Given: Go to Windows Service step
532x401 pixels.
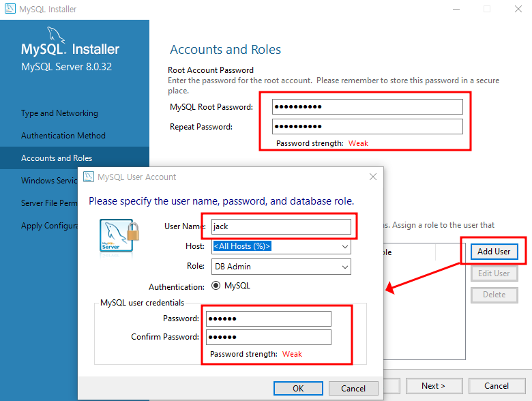Looking at the screenshot, I should [x=49, y=181].
